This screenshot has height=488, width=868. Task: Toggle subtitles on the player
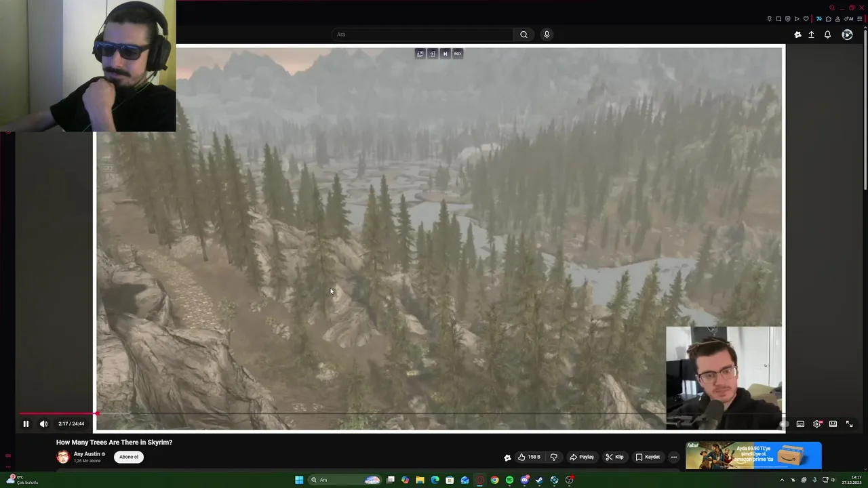pyautogui.click(x=800, y=424)
